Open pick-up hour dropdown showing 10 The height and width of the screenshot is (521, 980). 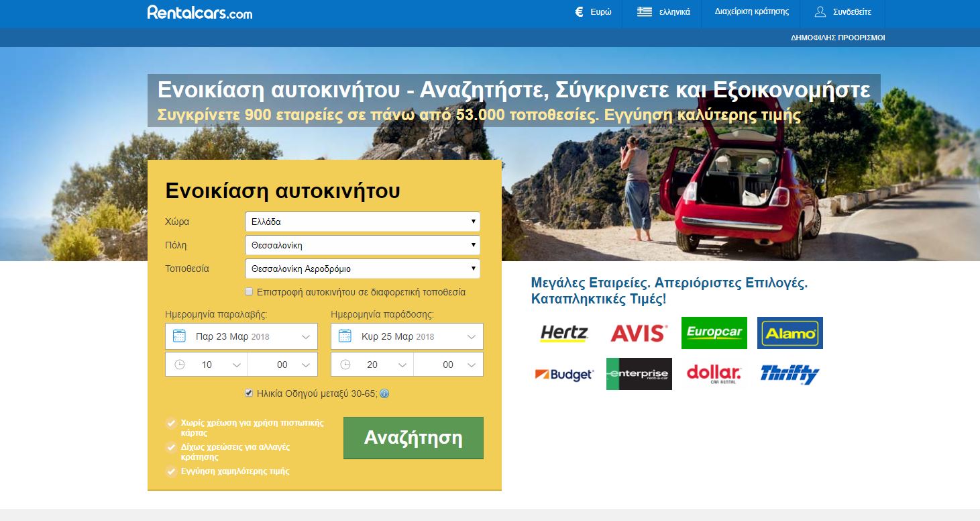coord(207,365)
